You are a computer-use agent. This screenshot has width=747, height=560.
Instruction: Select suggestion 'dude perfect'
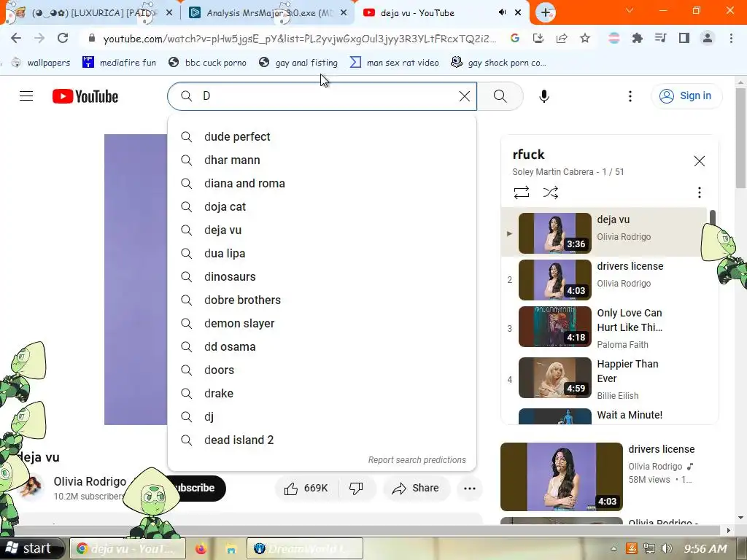(322, 136)
